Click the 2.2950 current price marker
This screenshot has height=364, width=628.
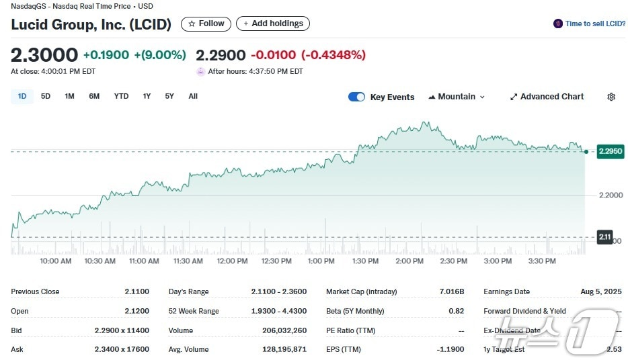(610, 152)
